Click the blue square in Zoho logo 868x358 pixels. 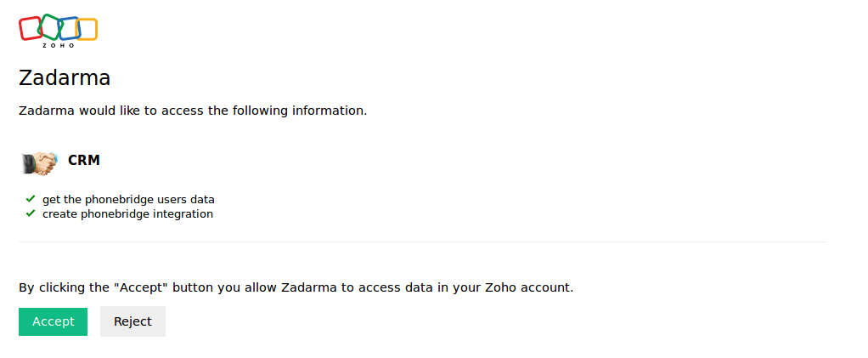(68, 29)
